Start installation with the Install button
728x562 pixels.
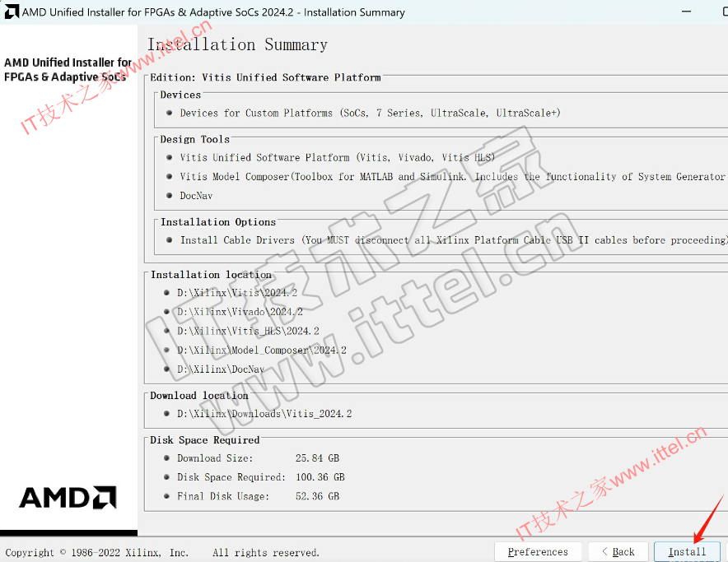[687, 552]
